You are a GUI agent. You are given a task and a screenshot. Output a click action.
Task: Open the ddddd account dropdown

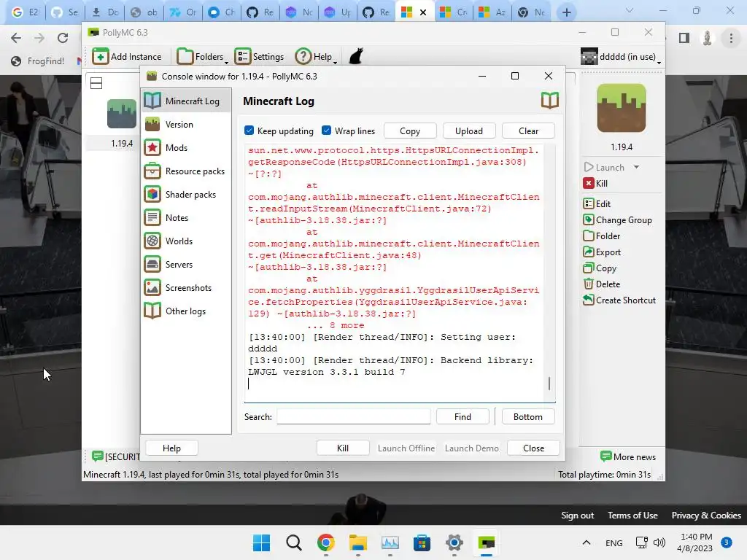[x=621, y=57]
